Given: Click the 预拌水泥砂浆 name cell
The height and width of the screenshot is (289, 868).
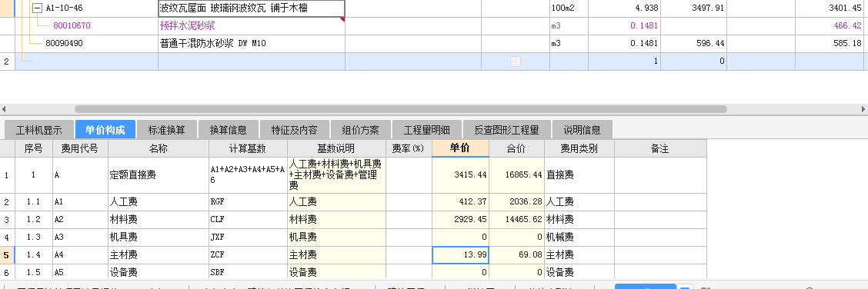Looking at the screenshot, I should click(x=252, y=26).
